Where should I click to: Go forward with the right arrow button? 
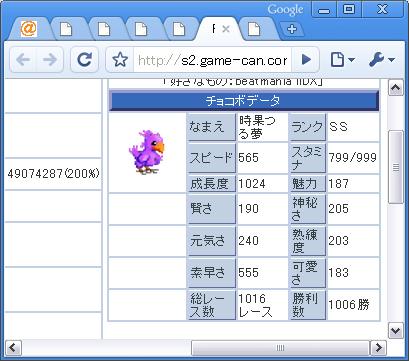50,60
